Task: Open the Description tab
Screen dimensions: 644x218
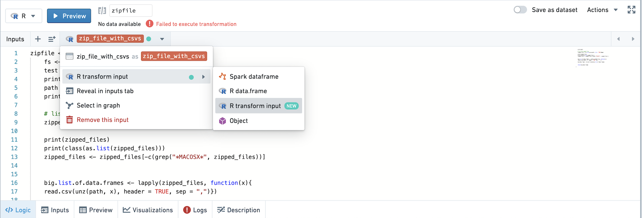Action: coord(239,210)
